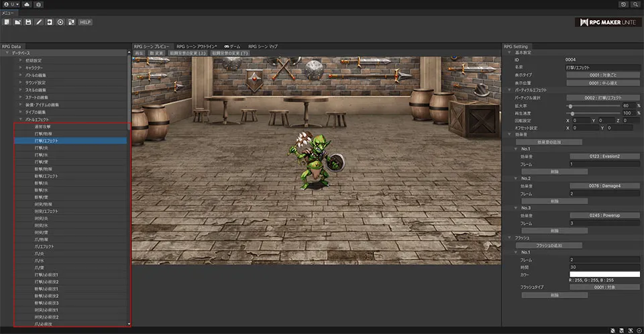Open the 表示タイプ dropdown 0001
Image resolution: width=644 pixels, height=334 pixels.
tap(604, 75)
